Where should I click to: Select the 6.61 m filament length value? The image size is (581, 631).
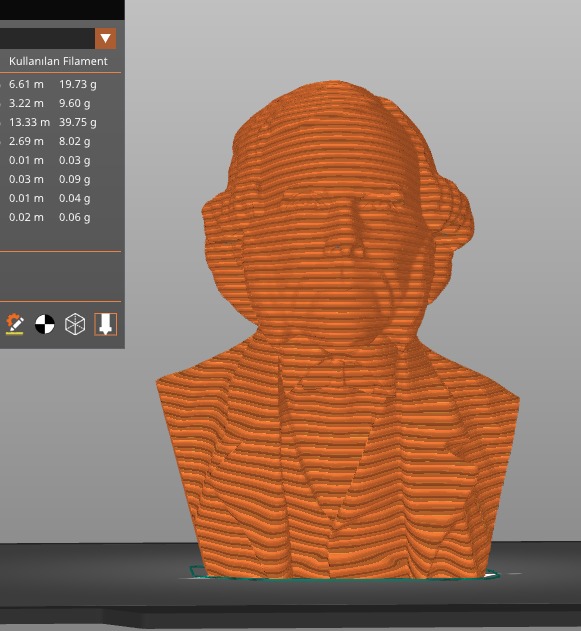pos(26,84)
